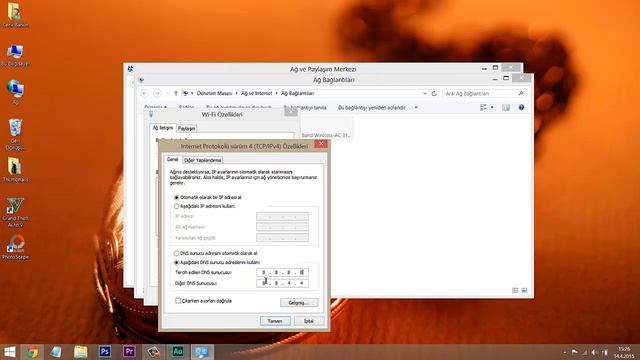Viewport: 640px width, 360px height.
Task: Confirm with the Tamam button
Action: (x=275, y=321)
